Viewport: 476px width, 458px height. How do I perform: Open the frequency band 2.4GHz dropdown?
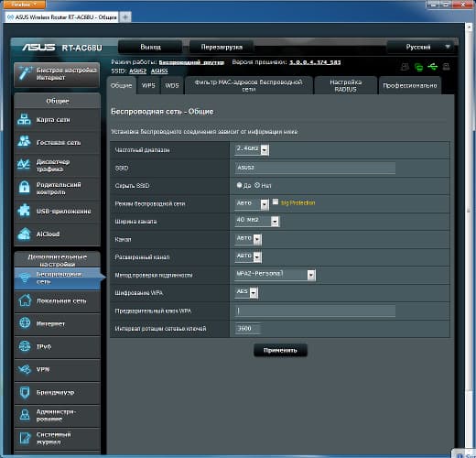252,149
